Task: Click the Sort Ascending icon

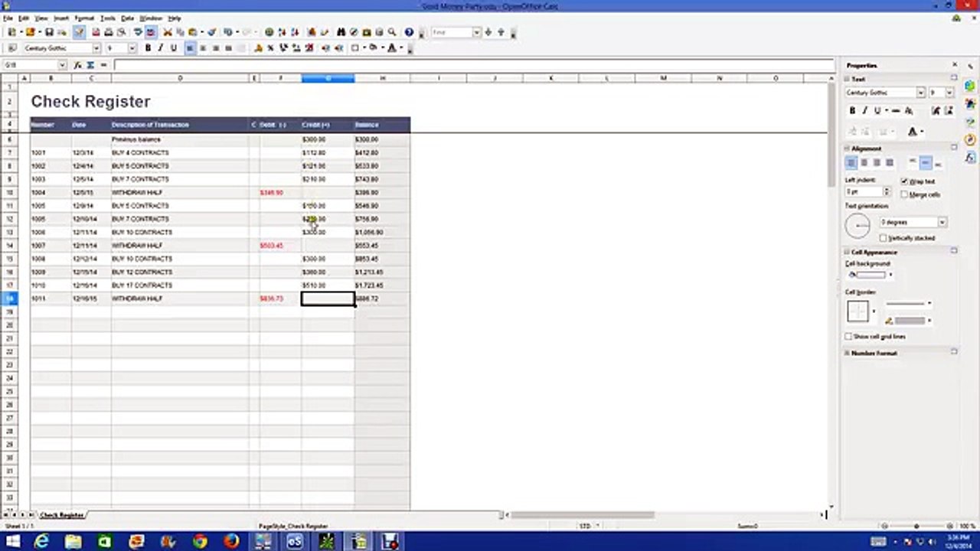Action: [282, 32]
